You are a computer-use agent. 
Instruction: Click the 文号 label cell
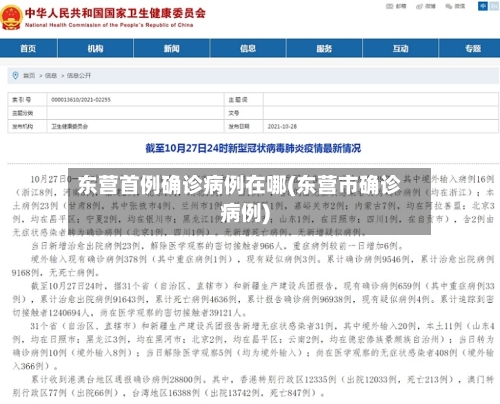click(x=244, y=113)
